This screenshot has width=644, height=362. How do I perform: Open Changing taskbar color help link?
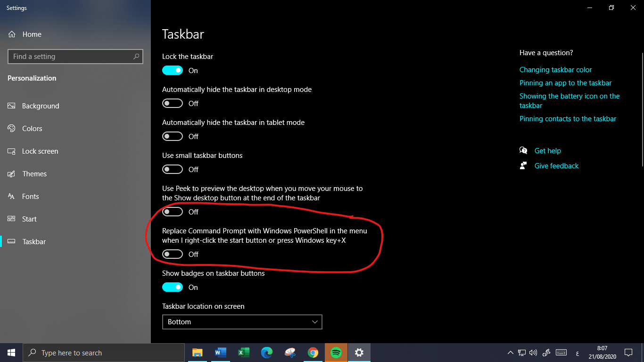tap(555, 70)
